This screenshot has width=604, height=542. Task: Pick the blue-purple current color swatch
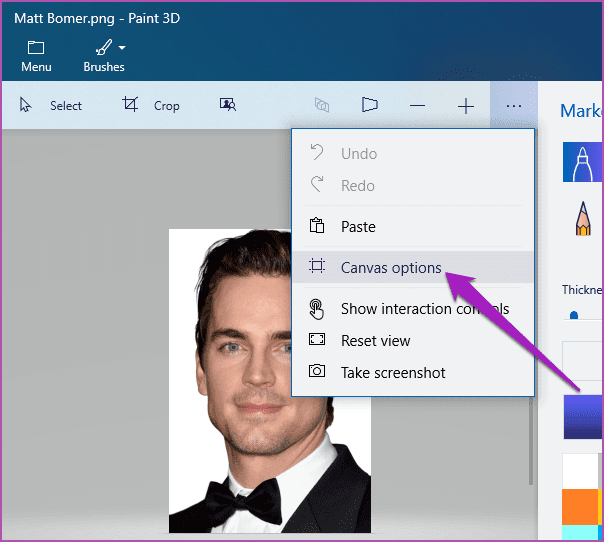(583, 416)
